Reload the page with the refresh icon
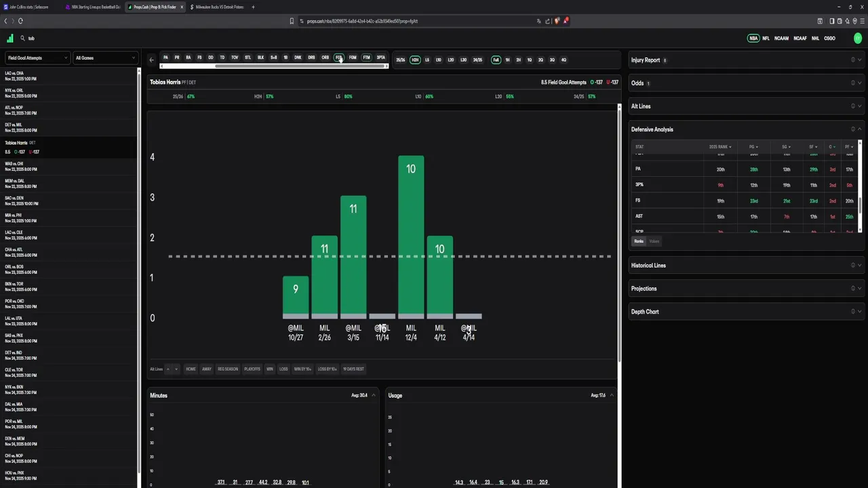 20,21
